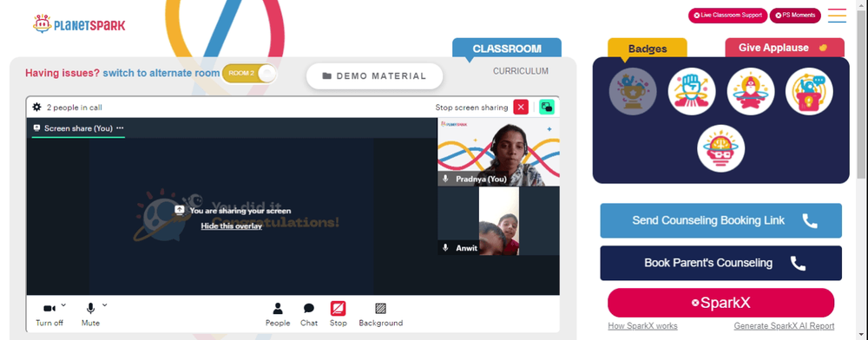Select the trophy badge

click(x=633, y=91)
